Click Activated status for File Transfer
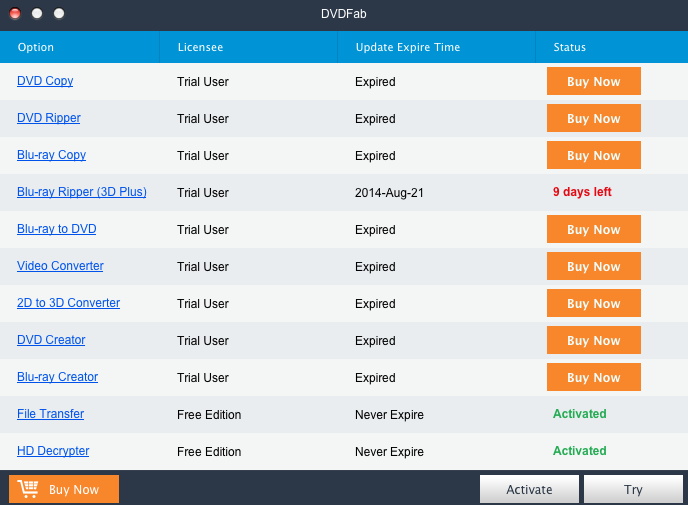Screen dimensions: 688x505 (x=580, y=414)
